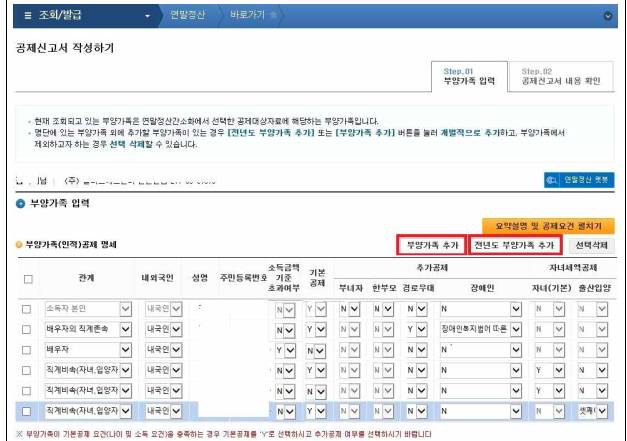This screenshot has height=441, width=627.
Task: Click the 주민등록번호 column header
Action: click(243, 278)
